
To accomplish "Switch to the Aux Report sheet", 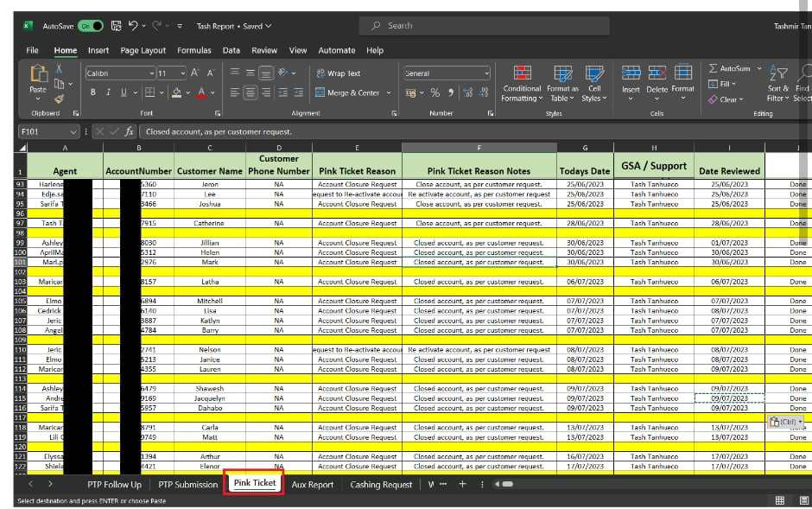I will pos(312,485).
